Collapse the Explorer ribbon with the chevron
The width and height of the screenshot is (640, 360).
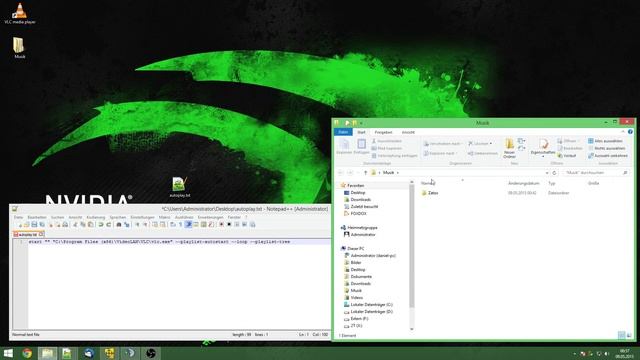pos(622,132)
